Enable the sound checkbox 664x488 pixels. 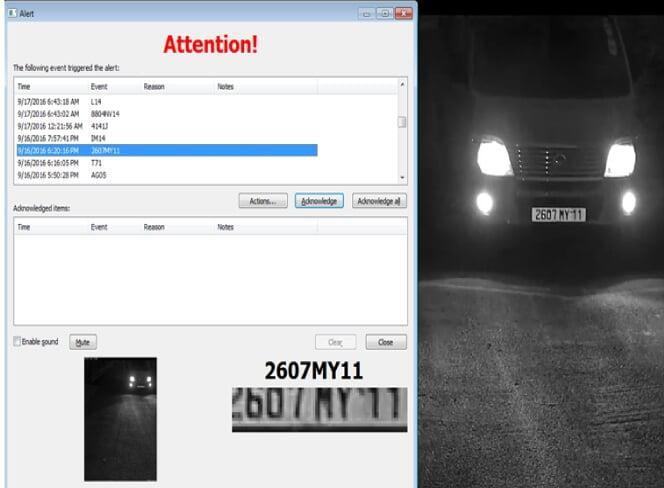tap(17, 342)
